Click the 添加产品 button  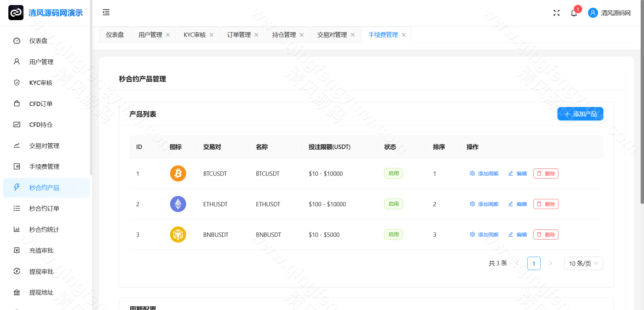click(x=580, y=114)
